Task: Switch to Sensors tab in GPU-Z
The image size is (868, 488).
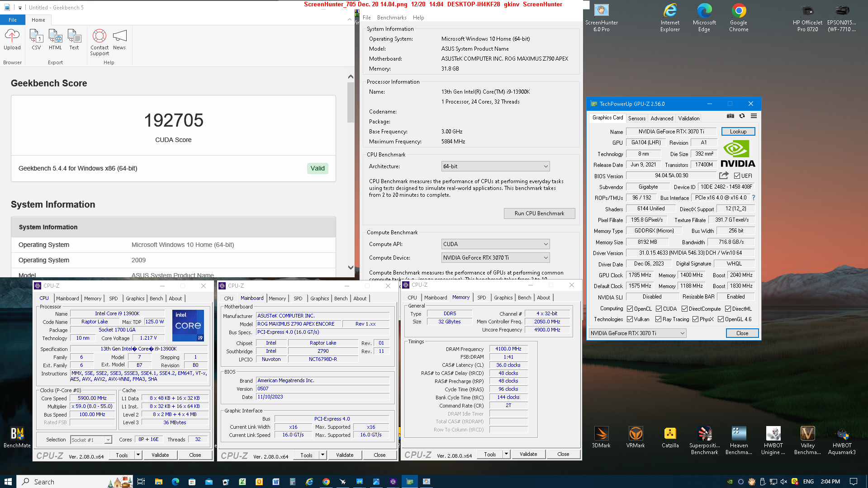Action: (637, 118)
